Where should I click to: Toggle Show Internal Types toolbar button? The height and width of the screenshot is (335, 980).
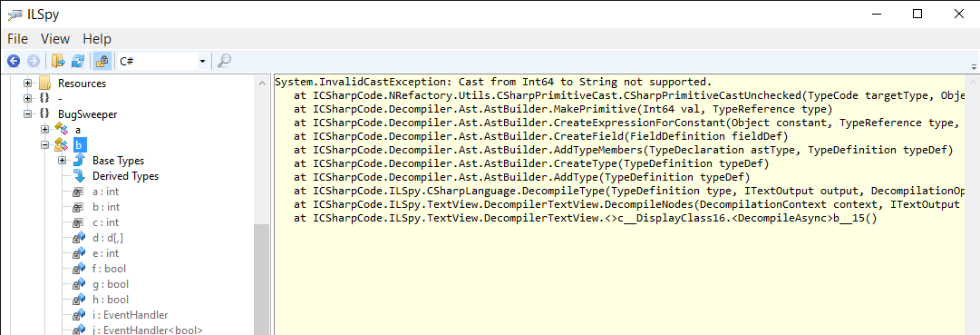102,62
